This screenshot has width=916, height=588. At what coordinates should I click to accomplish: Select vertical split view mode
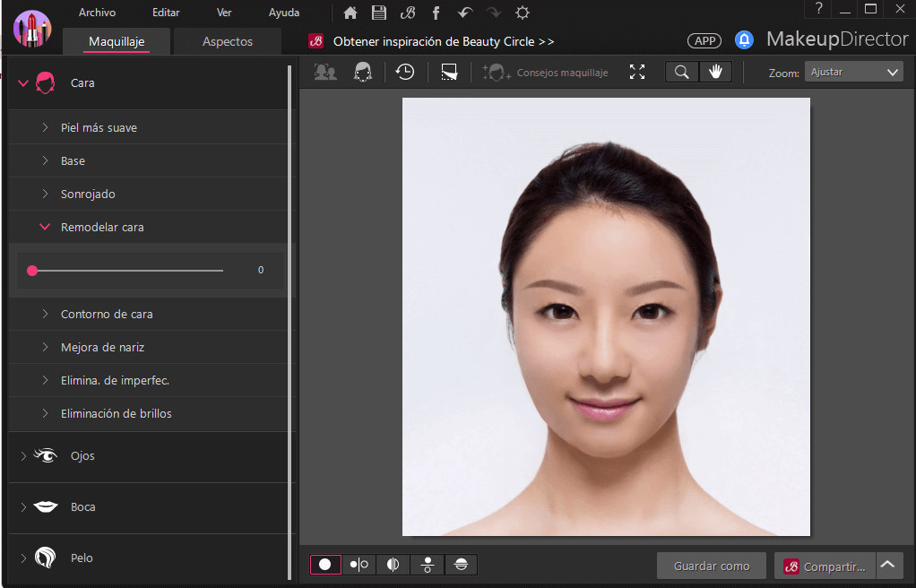pyautogui.click(x=393, y=565)
